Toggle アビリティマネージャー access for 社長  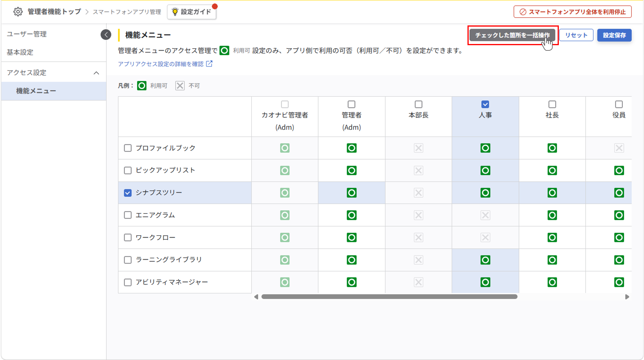pyautogui.click(x=552, y=282)
